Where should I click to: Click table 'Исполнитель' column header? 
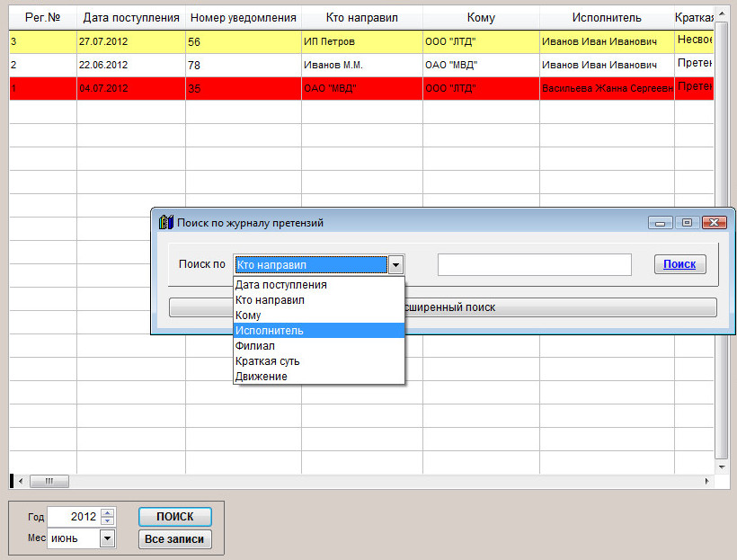607,18
